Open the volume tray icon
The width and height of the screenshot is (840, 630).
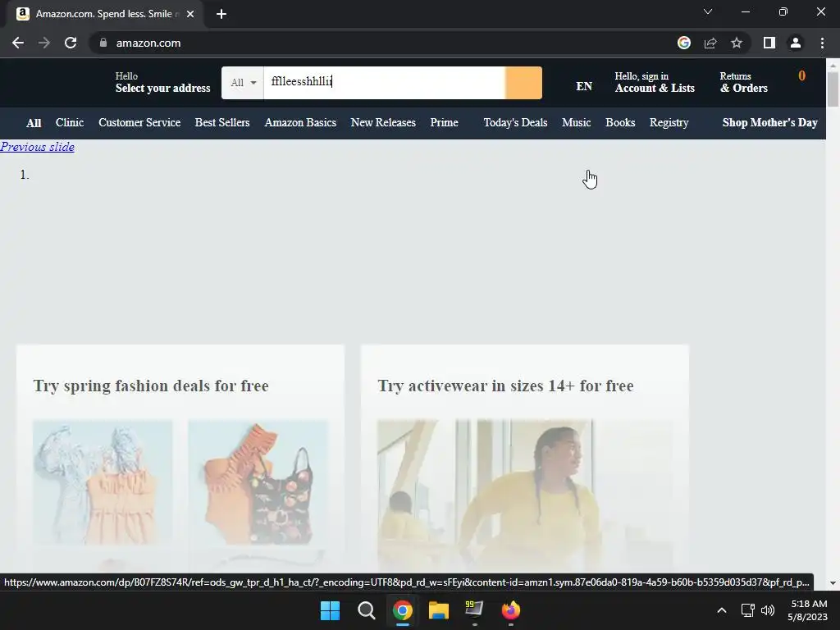(x=768, y=610)
